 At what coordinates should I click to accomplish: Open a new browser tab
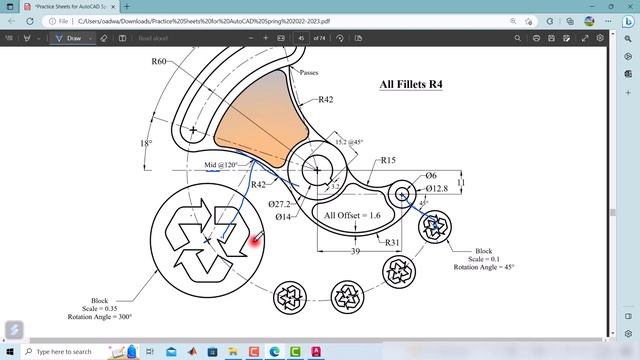pos(127,7)
